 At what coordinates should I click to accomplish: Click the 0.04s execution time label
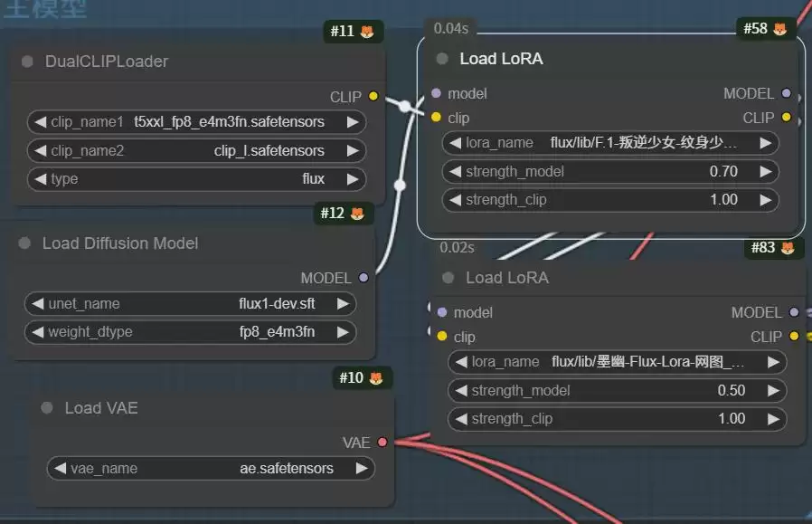pos(451,28)
